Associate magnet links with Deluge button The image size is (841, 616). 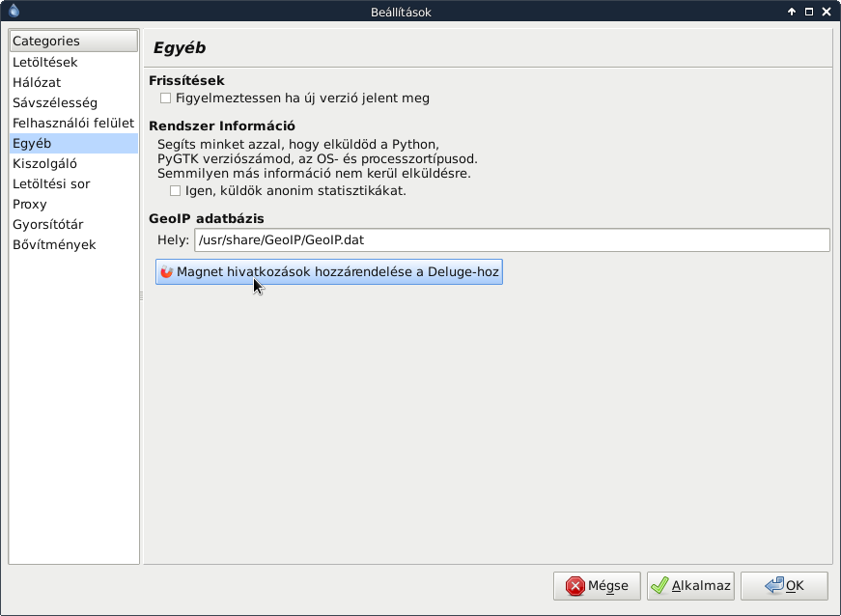pos(329,272)
